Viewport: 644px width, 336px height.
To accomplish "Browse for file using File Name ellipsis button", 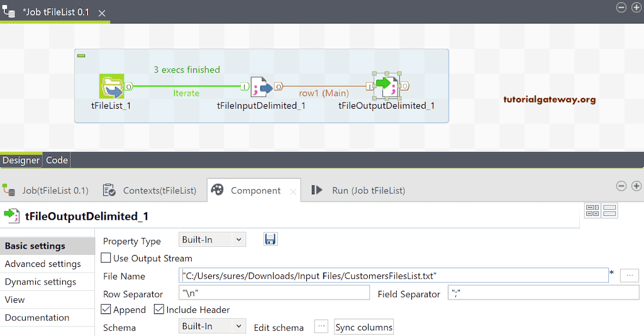I will [629, 275].
